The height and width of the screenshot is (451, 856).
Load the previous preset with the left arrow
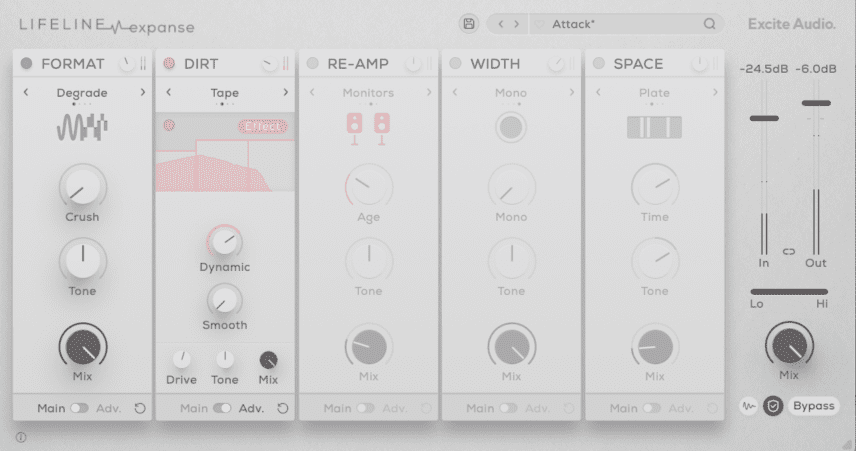(501, 24)
